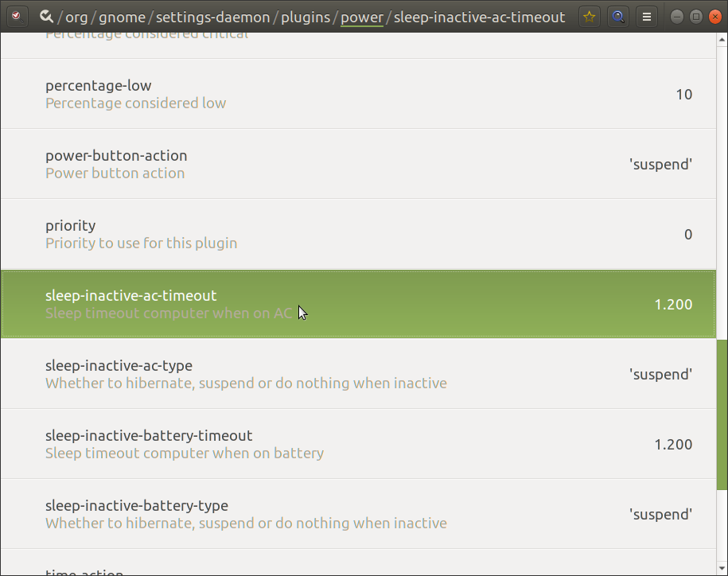The height and width of the screenshot is (576, 728).
Task: Open the percentage-low key
Action: pyautogui.click(x=358, y=94)
